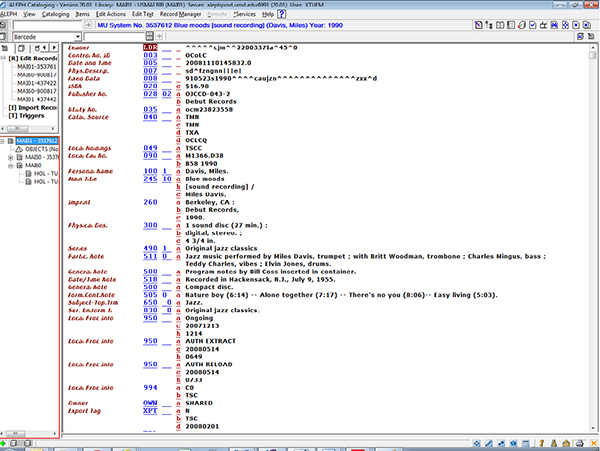This screenshot has height=451, width=600.
Task: Select the Import Records item in navigation
Action: click(x=26, y=107)
